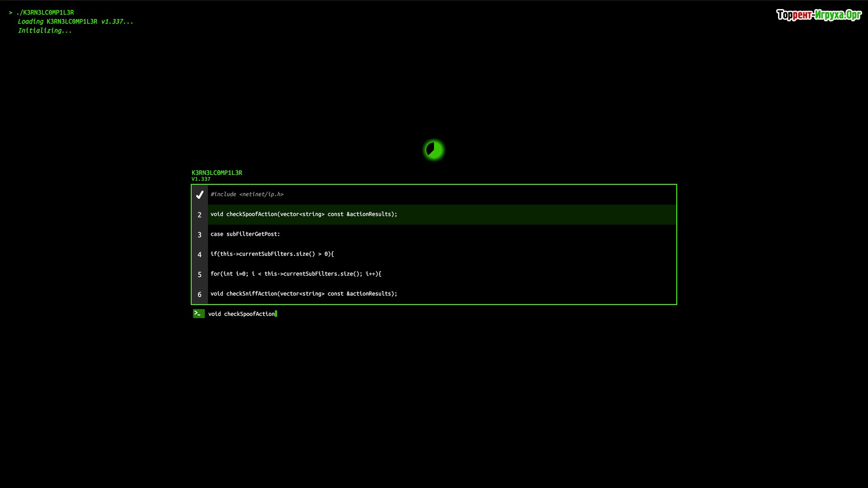Click line number 2 marker
Screen dimensions: 868x488
(199, 215)
